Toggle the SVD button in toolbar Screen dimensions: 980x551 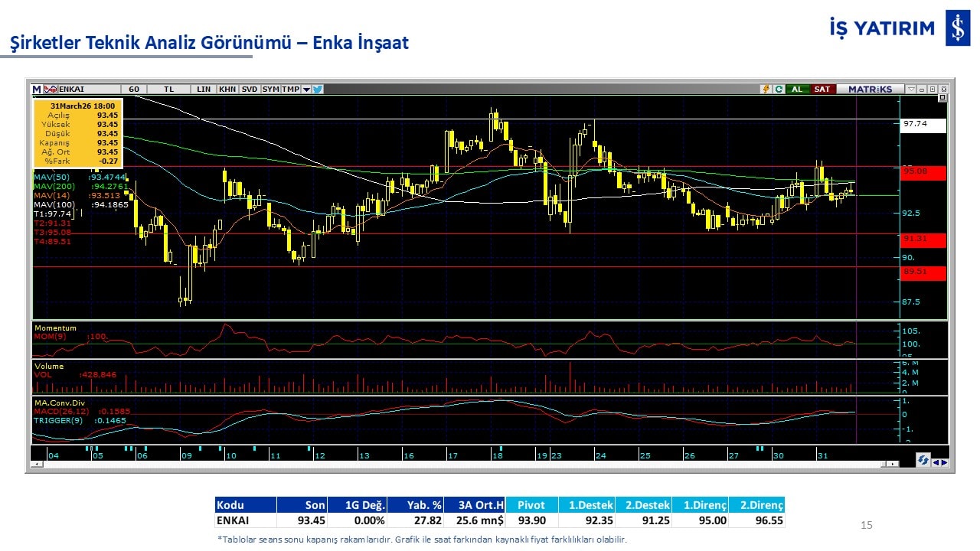[x=250, y=89]
